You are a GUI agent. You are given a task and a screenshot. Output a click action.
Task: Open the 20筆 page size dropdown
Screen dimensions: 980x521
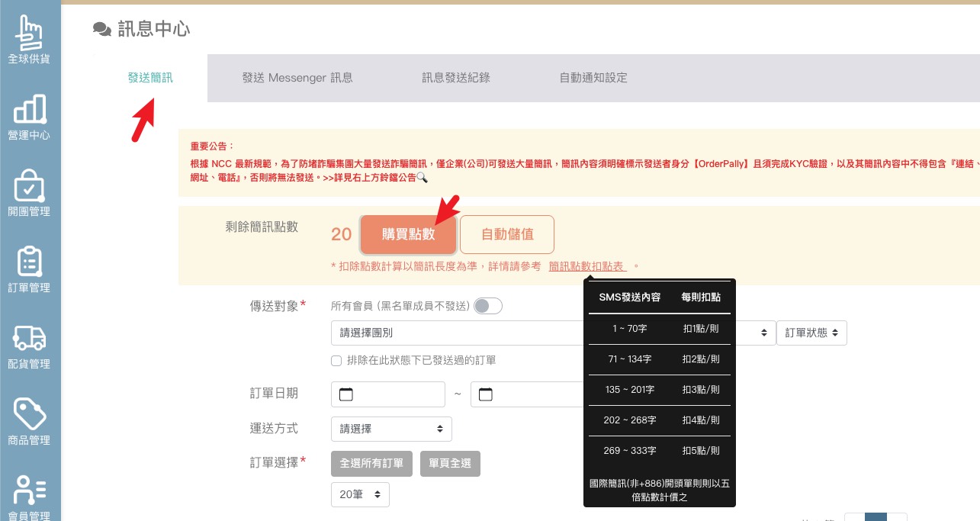[360, 494]
